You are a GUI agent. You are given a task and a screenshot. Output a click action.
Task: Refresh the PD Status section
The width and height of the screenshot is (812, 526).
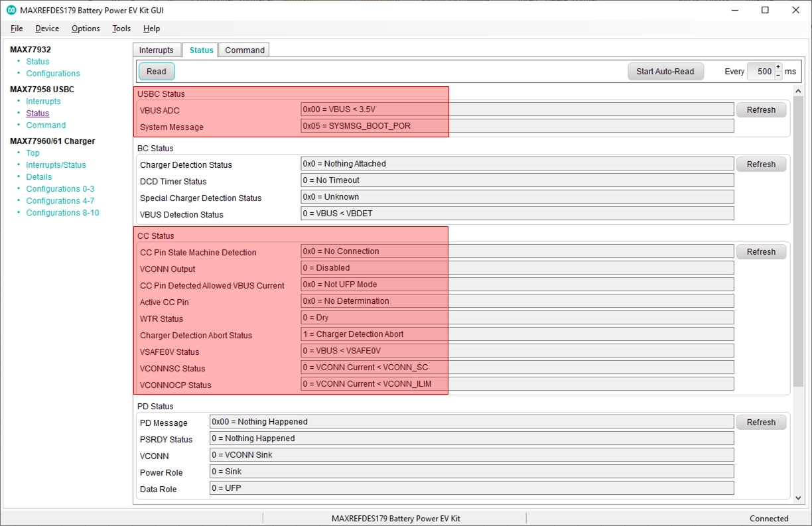pyautogui.click(x=761, y=423)
